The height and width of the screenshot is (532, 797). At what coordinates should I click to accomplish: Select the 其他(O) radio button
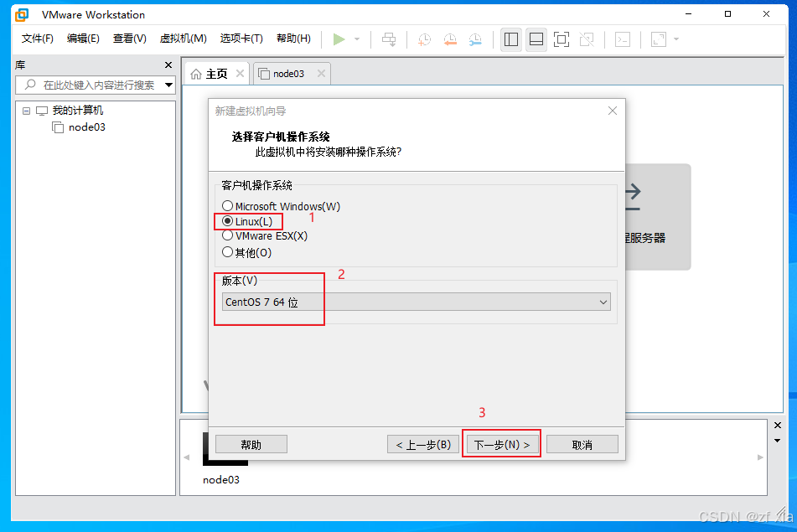coord(227,252)
